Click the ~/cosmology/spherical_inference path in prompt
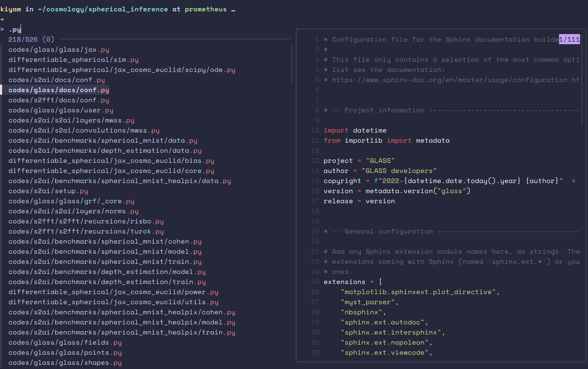 tap(103, 9)
